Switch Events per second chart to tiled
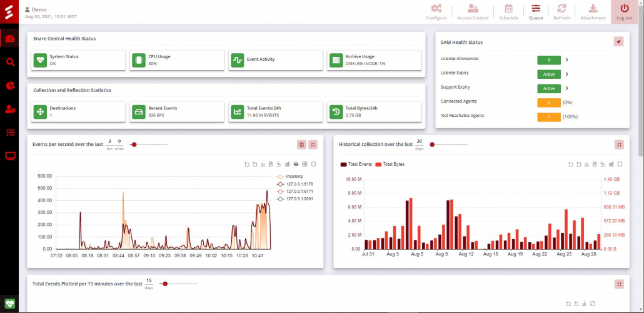This screenshot has height=313, width=644. click(x=304, y=164)
